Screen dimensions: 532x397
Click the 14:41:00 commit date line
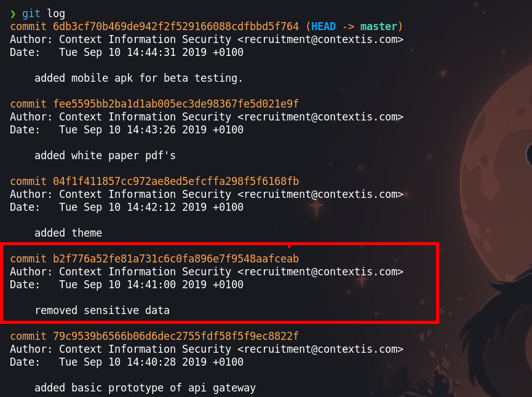[151, 285]
